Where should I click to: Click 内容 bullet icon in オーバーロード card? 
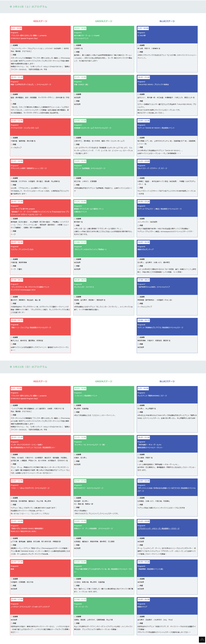point(75,623)
